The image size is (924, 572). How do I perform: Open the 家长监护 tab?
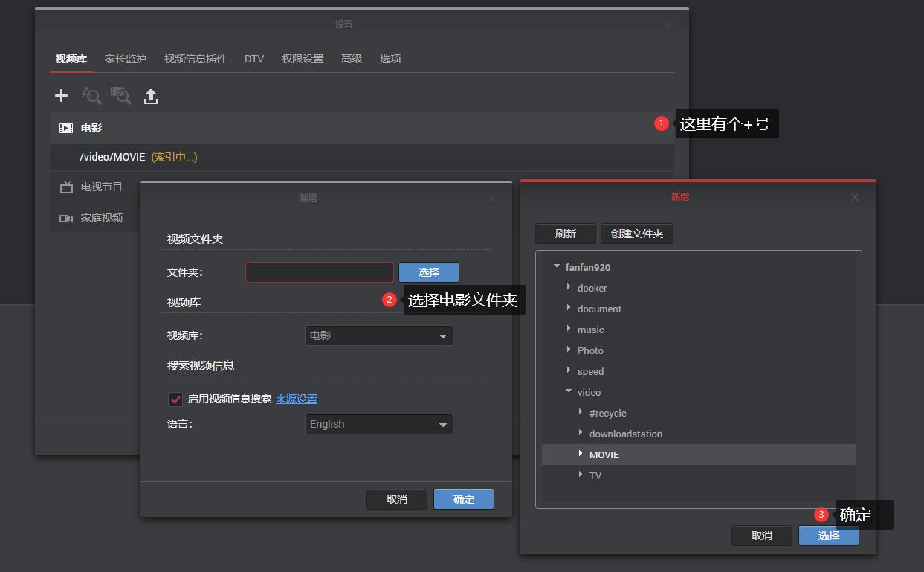pyautogui.click(x=125, y=59)
